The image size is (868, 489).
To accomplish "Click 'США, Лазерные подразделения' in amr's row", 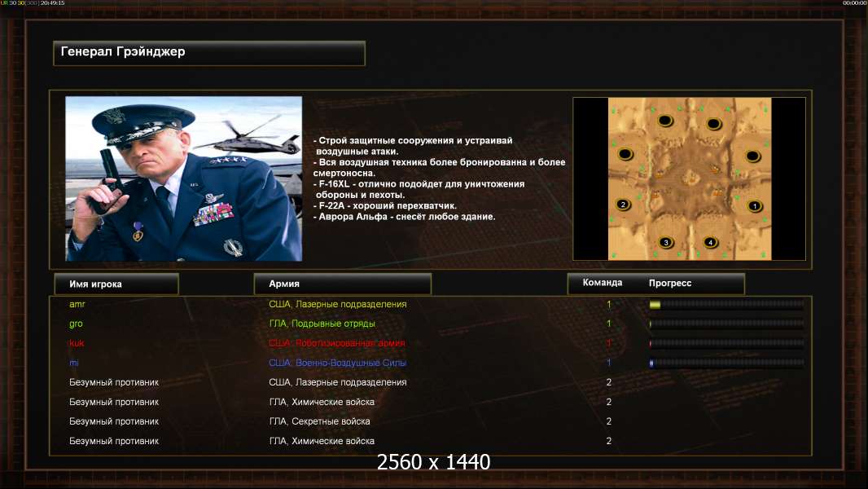I will point(338,304).
